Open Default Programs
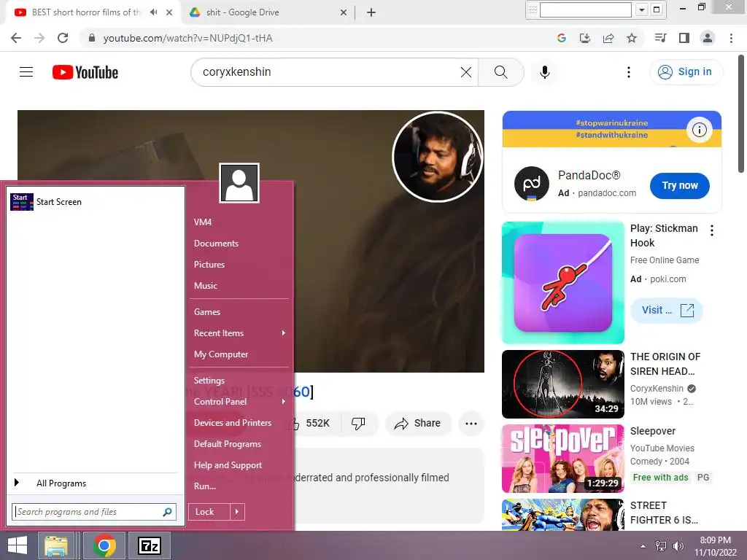The height and width of the screenshot is (560, 747). click(228, 444)
